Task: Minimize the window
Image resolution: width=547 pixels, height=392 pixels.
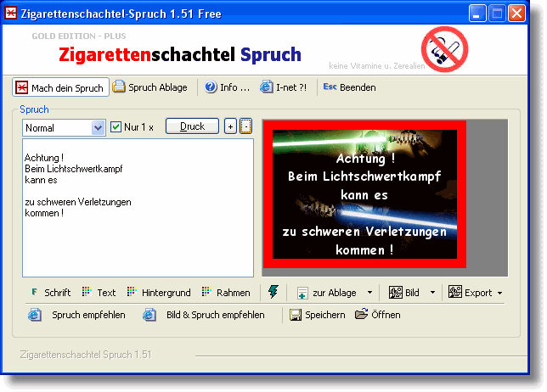Action: pyautogui.click(x=477, y=14)
